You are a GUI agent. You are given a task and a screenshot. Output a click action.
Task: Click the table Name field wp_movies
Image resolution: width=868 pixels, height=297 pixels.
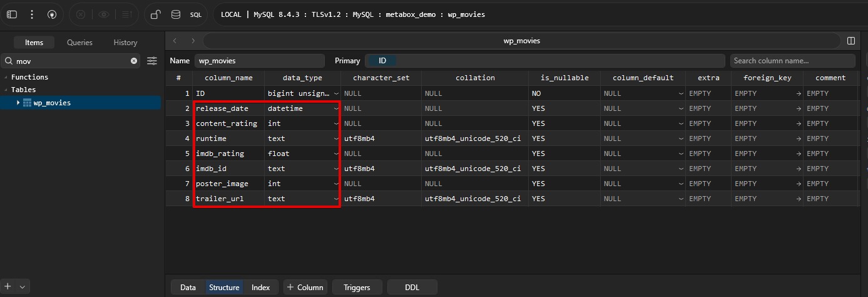[259, 61]
